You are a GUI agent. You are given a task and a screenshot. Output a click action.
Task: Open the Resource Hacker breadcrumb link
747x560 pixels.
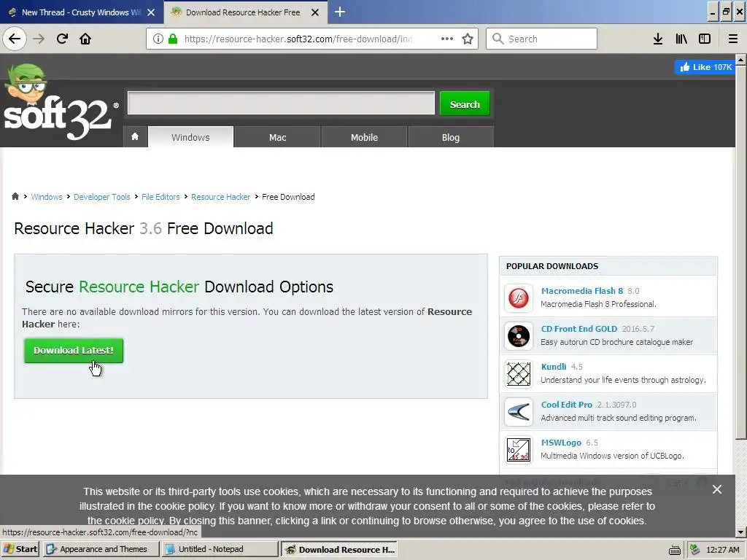pyautogui.click(x=220, y=197)
